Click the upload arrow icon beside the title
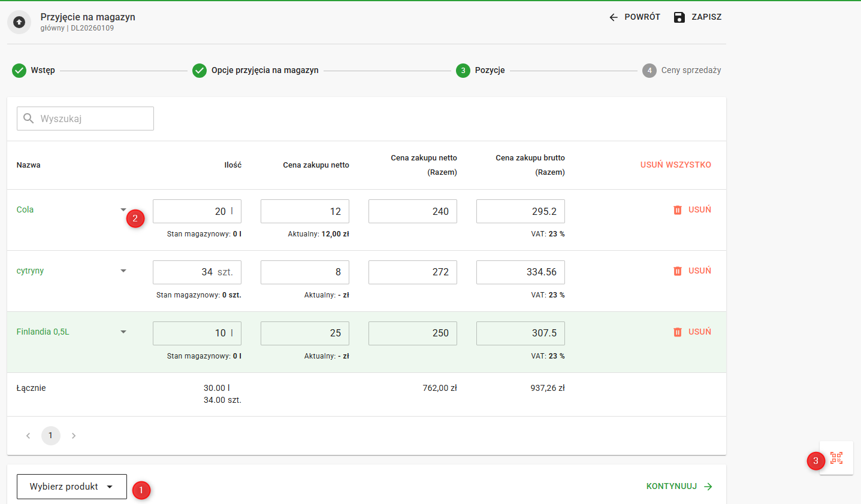 click(x=19, y=22)
